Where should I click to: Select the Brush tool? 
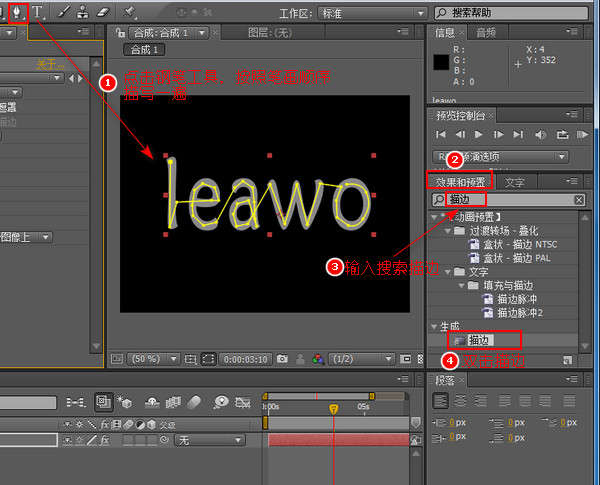pos(63,12)
